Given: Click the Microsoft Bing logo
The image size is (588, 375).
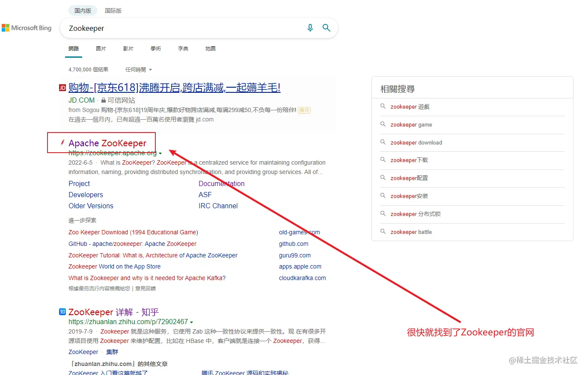Looking at the screenshot, I should pos(27,28).
